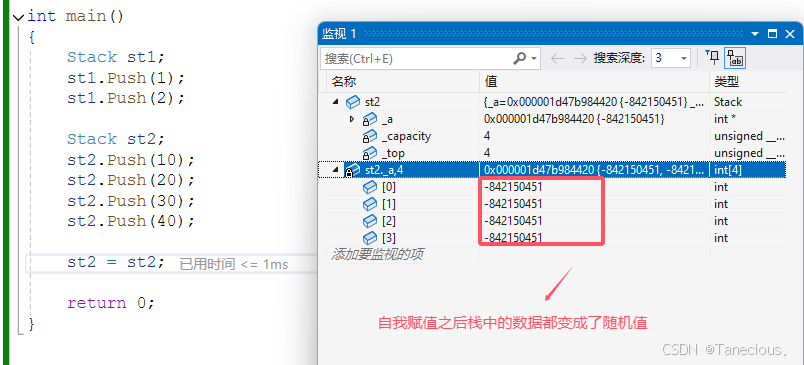This screenshot has width=804, height=365.
Task: Click the [0] element cube icon
Action: coord(370,187)
